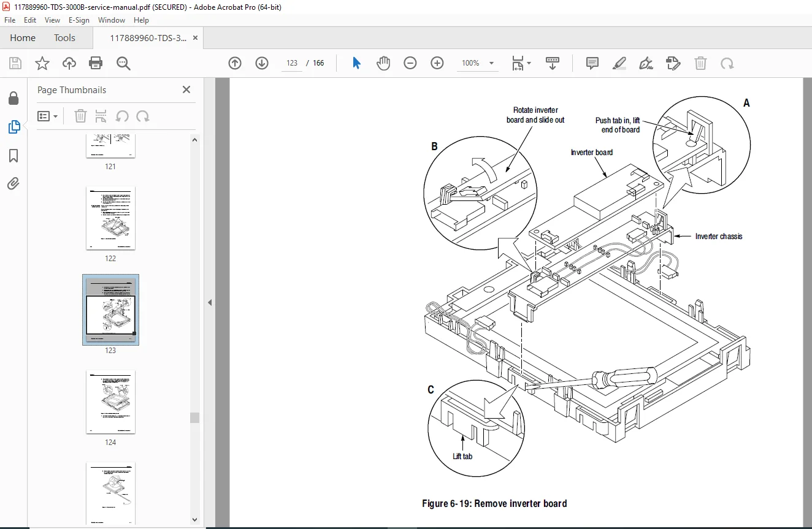This screenshot has width=812, height=529.
Task: Click the page number input field
Action: tap(292, 63)
